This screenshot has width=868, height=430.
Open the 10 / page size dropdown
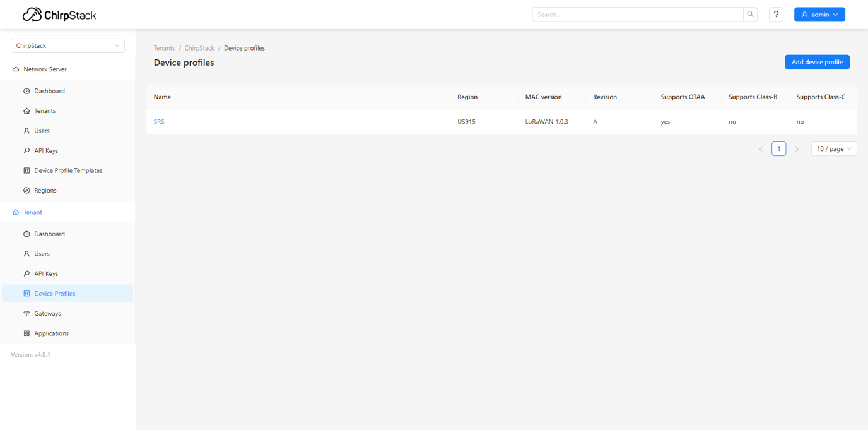833,148
